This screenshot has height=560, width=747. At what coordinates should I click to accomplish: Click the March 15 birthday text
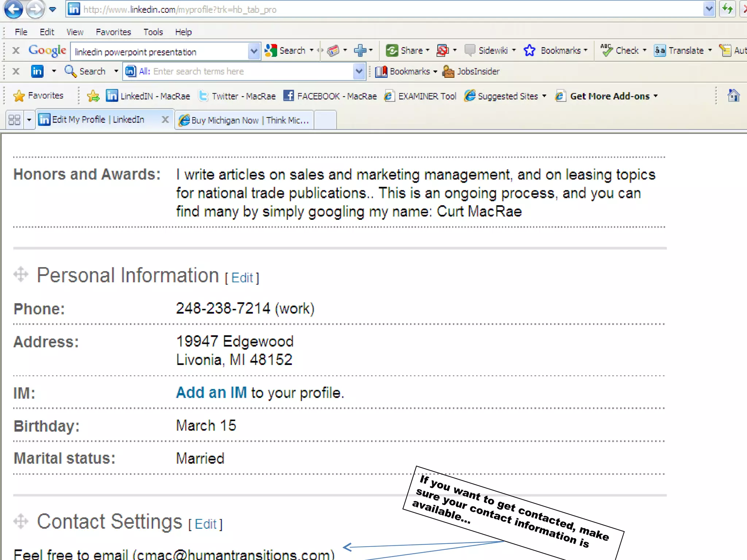point(206,425)
